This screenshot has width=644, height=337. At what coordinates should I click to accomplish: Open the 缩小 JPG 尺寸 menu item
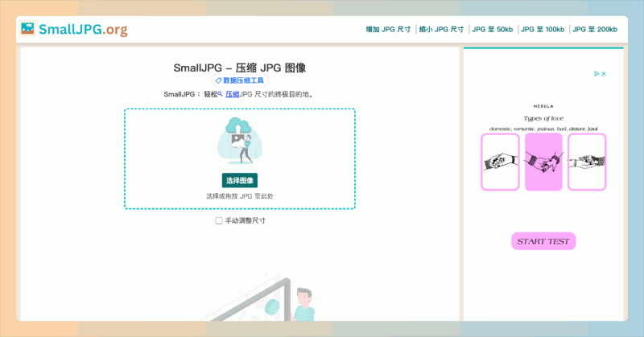point(441,29)
